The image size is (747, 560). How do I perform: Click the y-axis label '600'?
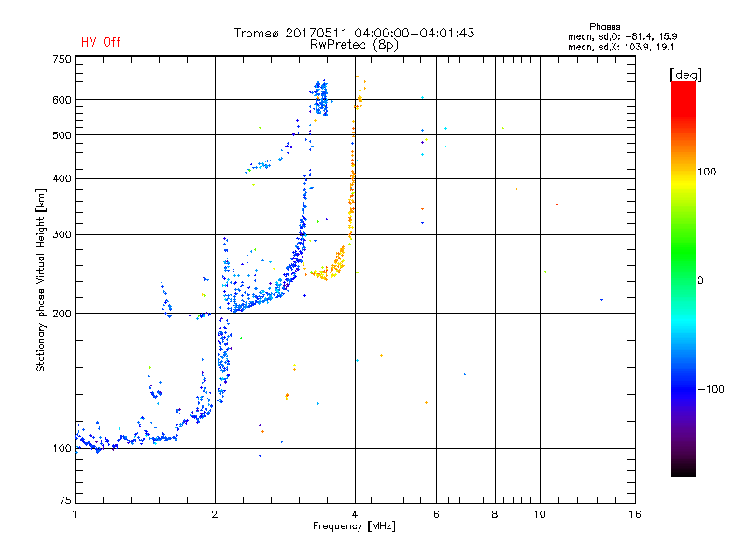[x=62, y=100]
